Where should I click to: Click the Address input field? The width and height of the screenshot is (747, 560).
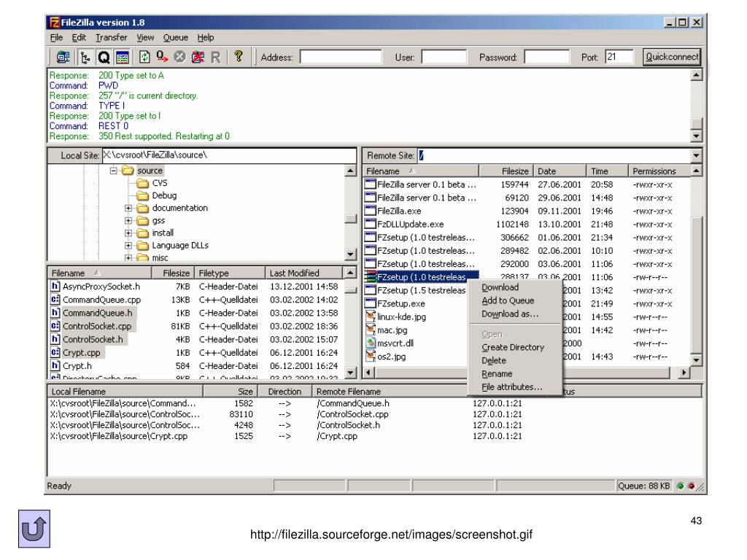click(341, 57)
